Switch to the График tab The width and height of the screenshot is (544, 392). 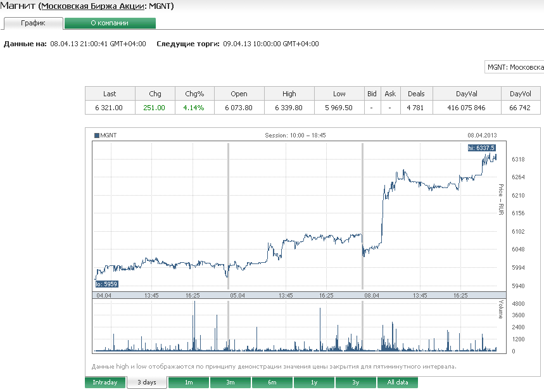[33, 23]
